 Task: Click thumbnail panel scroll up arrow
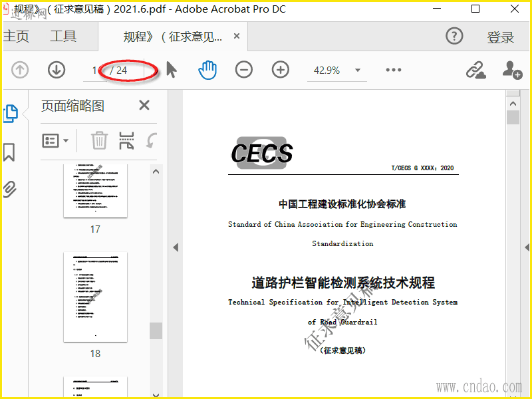156,172
